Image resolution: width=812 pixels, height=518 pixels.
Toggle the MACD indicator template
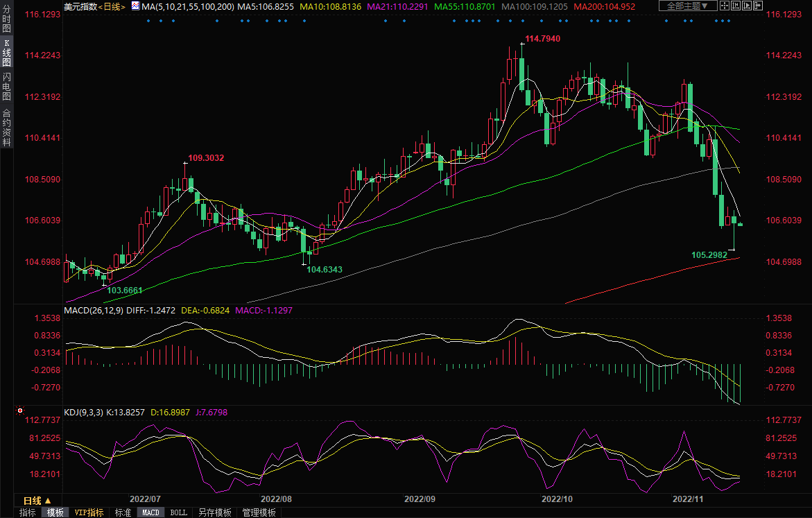(x=150, y=512)
